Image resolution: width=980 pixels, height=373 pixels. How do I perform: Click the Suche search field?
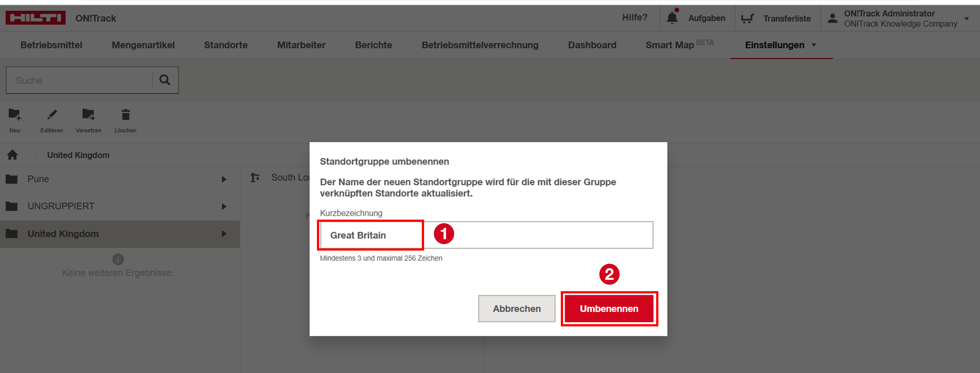80,80
